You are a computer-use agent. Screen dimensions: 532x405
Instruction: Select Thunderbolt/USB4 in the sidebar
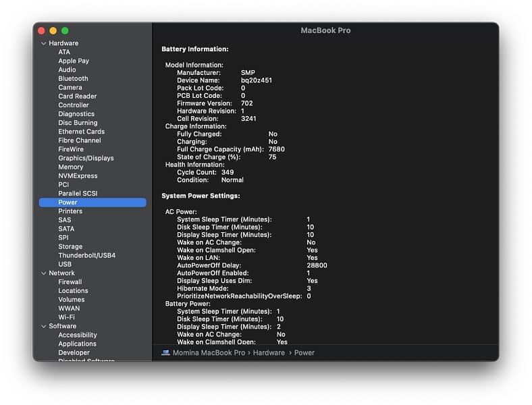coord(86,255)
